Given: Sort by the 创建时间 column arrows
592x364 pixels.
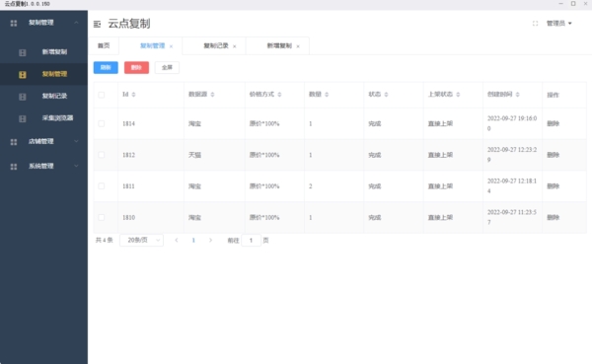Looking at the screenshot, I should [517, 95].
